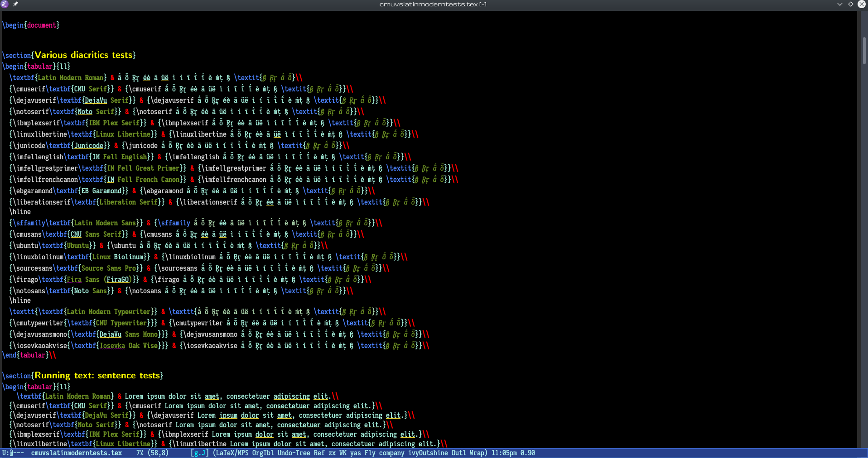Image resolution: width=868 pixels, height=458 pixels.
Task: Close the cmuvslatinmoderntests.tex window
Action: [x=862, y=4]
